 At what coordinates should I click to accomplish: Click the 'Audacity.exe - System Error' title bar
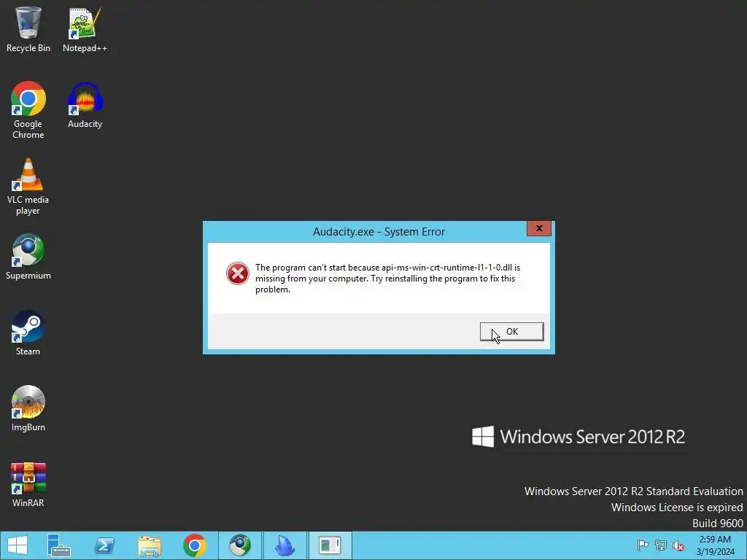(x=379, y=232)
